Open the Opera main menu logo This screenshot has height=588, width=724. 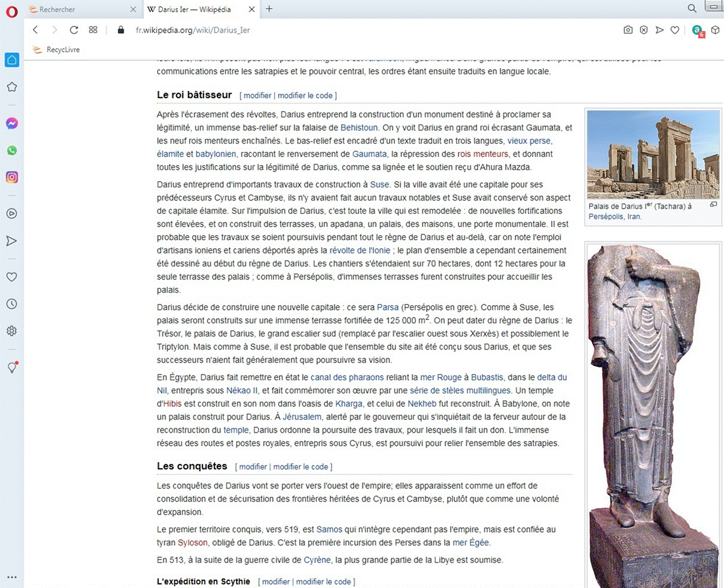[12, 11]
